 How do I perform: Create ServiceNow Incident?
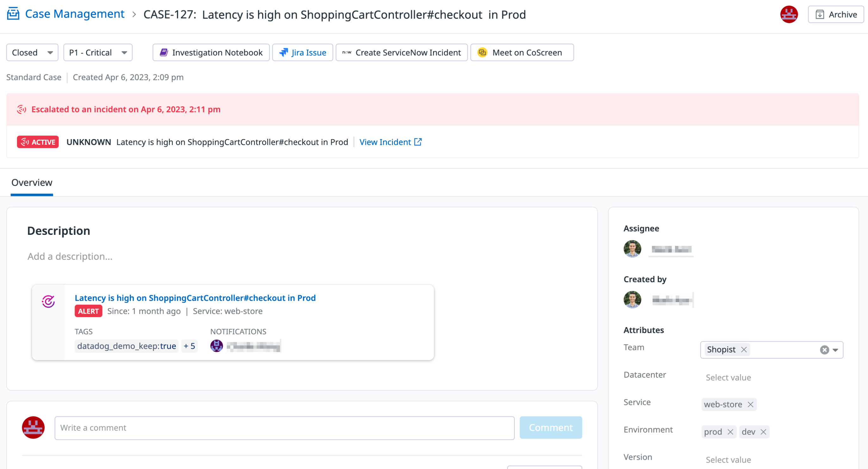(x=401, y=52)
